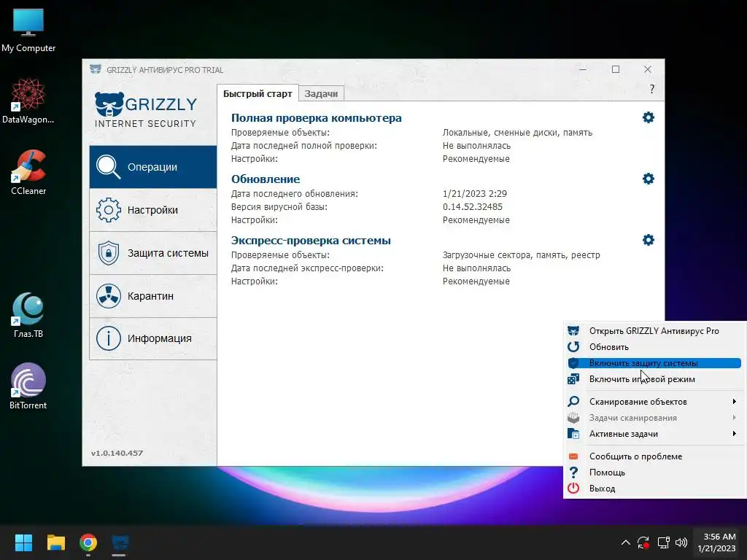The height and width of the screenshot is (560, 747).
Task: Open Chrome from taskbar
Action: point(88,542)
